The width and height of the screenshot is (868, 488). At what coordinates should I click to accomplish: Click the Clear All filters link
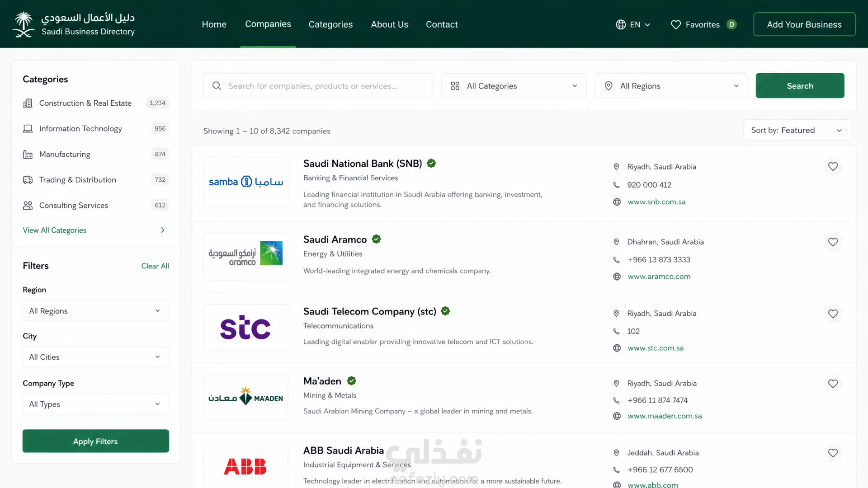155,266
